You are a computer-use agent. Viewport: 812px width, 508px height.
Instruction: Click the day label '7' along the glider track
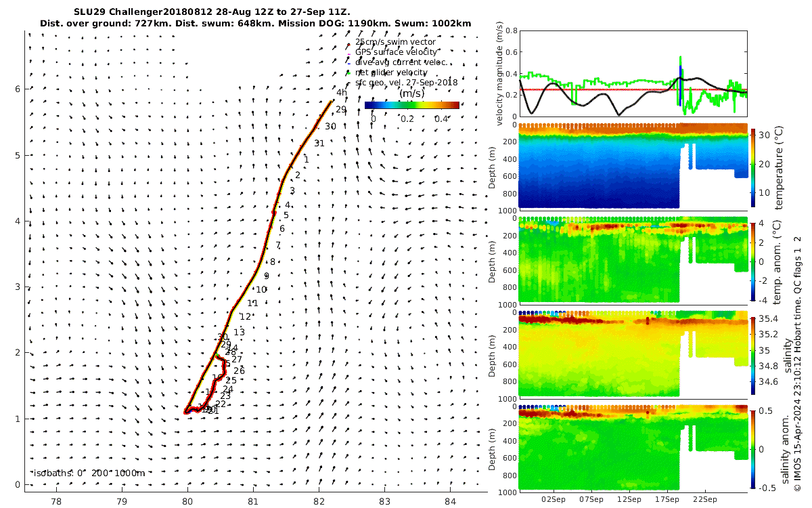(x=278, y=245)
